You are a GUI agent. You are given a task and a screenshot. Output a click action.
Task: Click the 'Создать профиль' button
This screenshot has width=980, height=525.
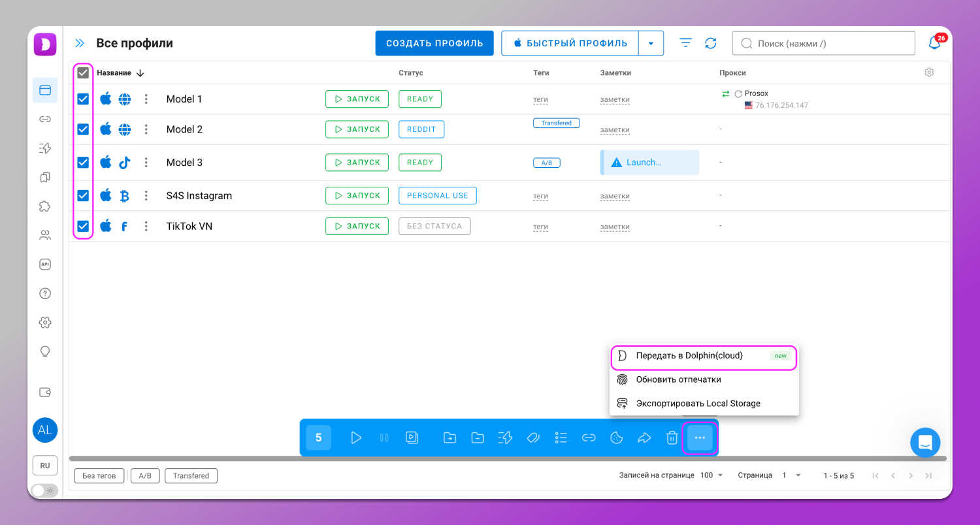(x=434, y=44)
